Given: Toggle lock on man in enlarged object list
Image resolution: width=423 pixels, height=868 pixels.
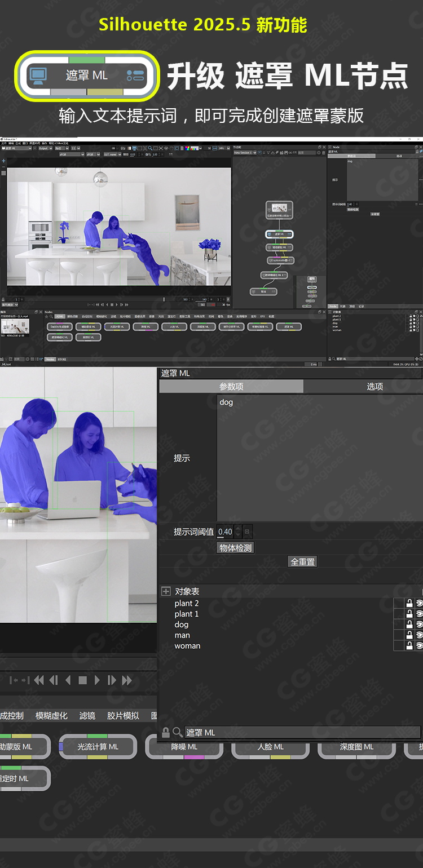Looking at the screenshot, I should 409,635.
